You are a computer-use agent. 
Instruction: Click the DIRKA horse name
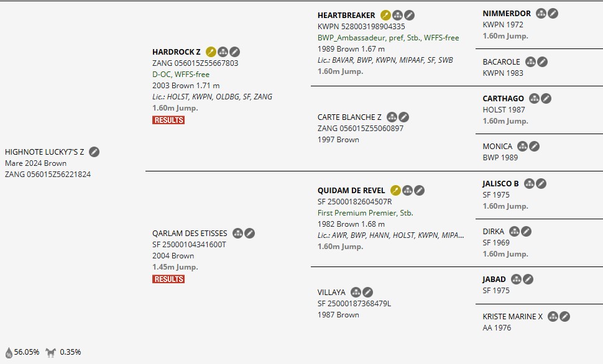494,231
